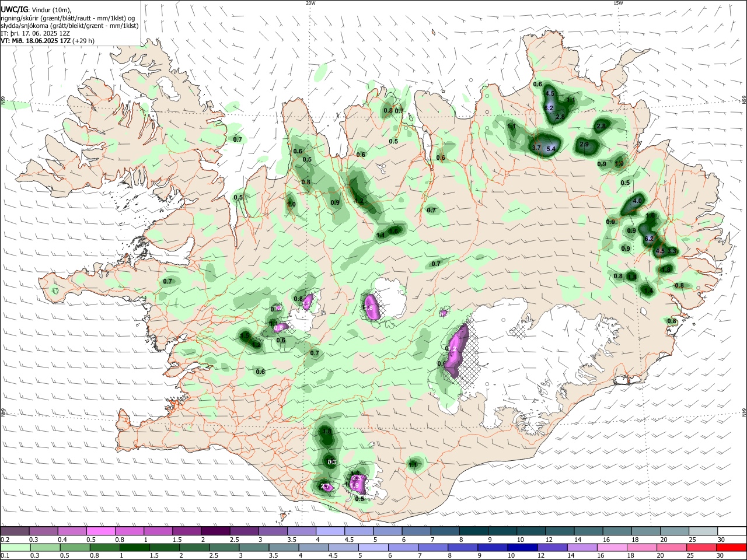Viewport: 747px width, 560px height.
Task: Click the '3.7' precipitation value on the map
Action: pyautogui.click(x=536, y=148)
